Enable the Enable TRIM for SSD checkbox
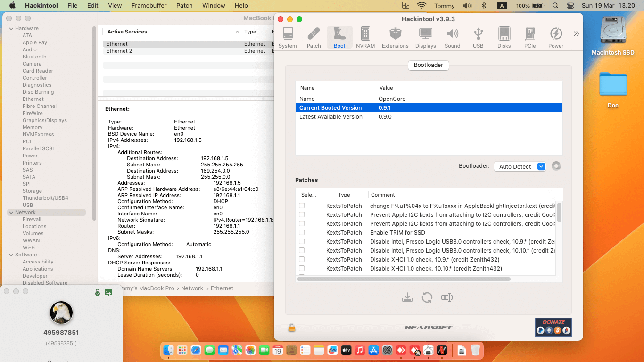Image resolution: width=644 pixels, height=362 pixels. tap(302, 232)
